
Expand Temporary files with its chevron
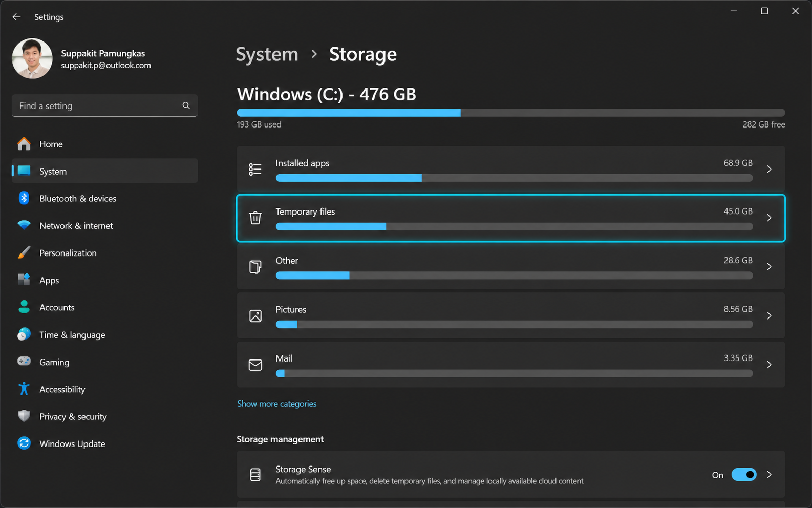[769, 218]
